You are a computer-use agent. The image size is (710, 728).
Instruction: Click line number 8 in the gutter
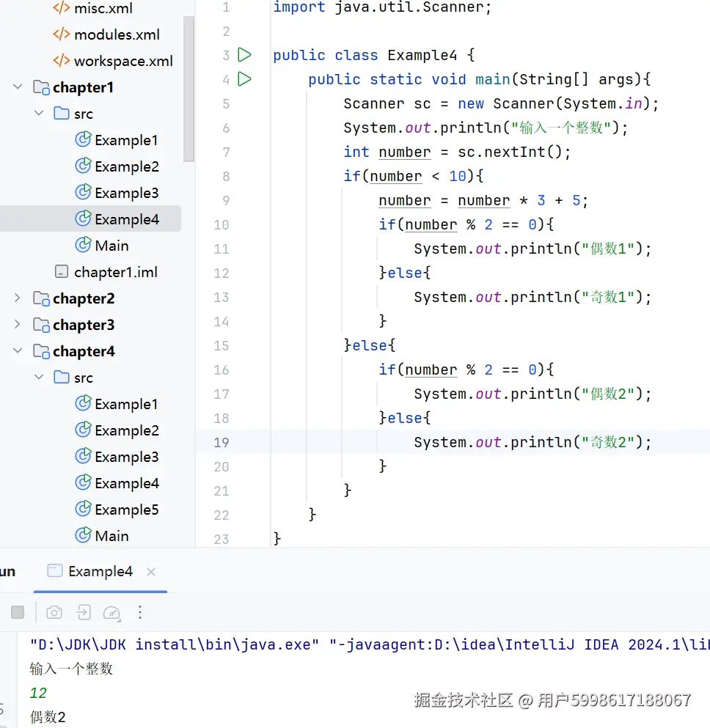226,177
